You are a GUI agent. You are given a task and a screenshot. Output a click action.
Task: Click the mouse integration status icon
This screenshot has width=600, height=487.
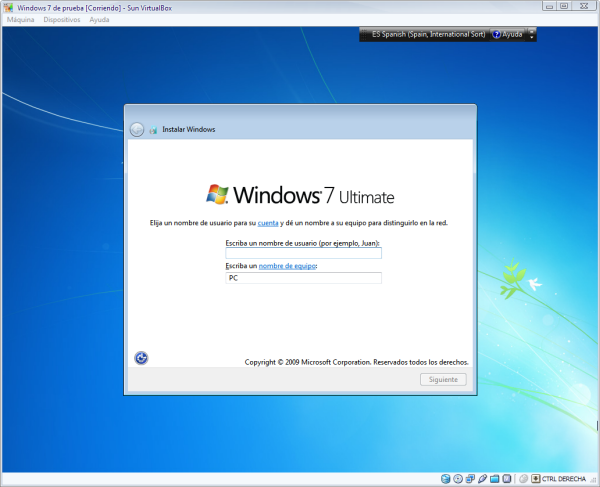click(521, 478)
